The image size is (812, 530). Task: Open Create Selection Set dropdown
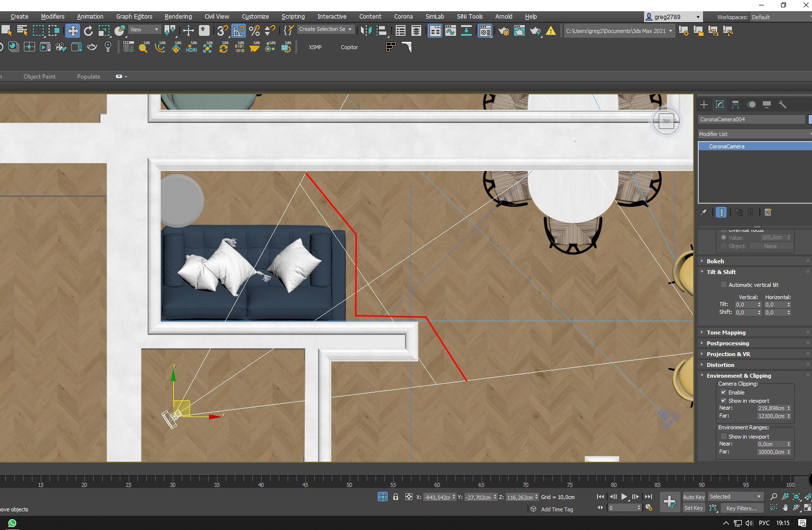(x=325, y=29)
